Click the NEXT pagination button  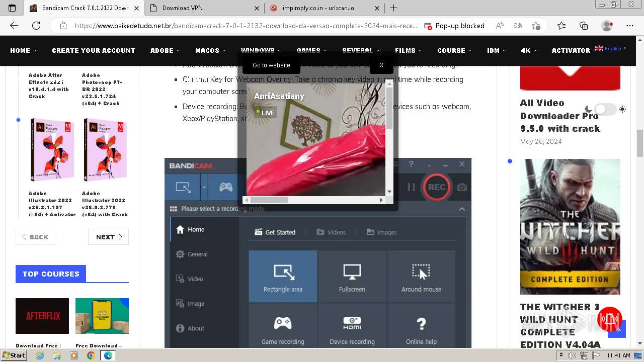[x=108, y=237]
